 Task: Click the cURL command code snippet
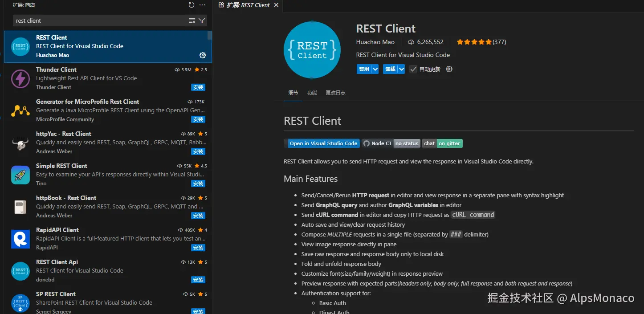(x=473, y=215)
